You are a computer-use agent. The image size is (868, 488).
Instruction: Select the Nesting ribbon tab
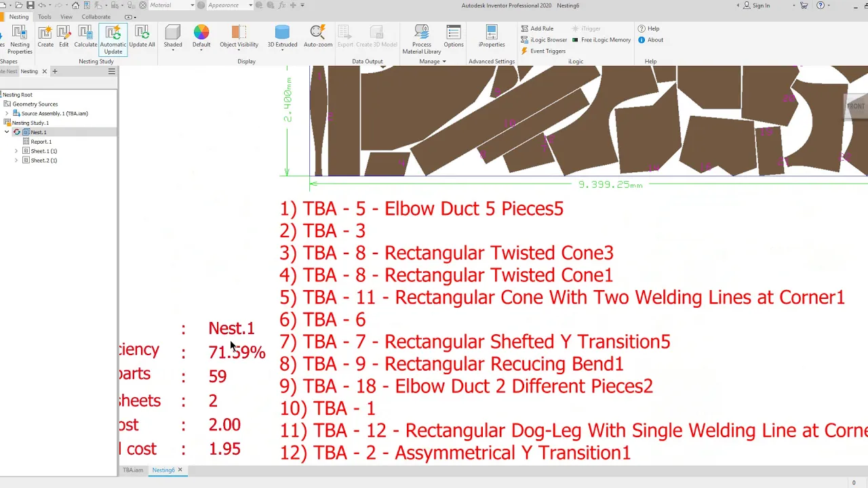(18, 16)
